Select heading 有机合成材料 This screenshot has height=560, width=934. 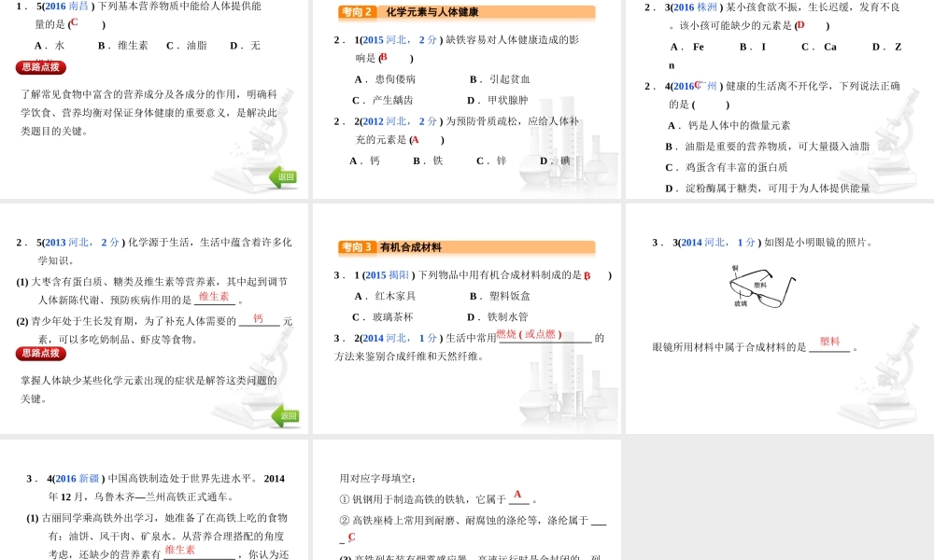411,247
